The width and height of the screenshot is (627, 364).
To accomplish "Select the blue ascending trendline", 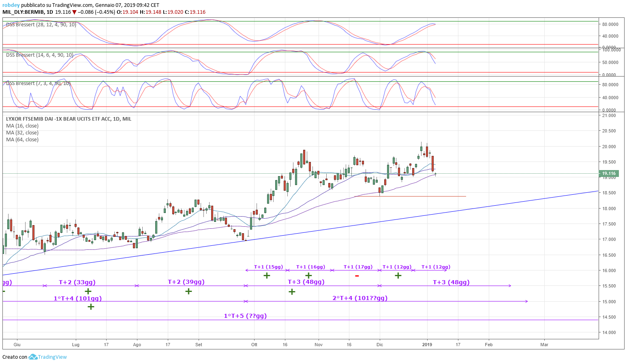I will click(300, 233).
